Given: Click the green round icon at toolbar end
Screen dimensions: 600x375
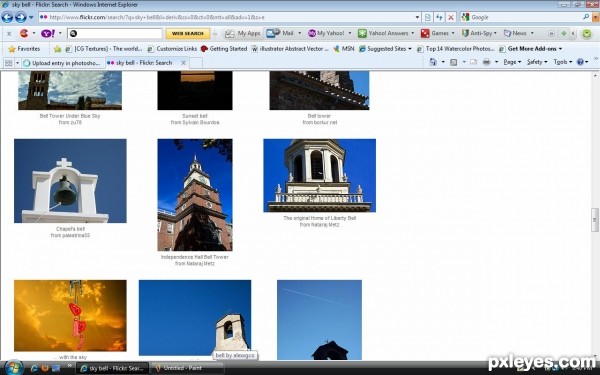Looking at the screenshot, I should coord(587,34).
